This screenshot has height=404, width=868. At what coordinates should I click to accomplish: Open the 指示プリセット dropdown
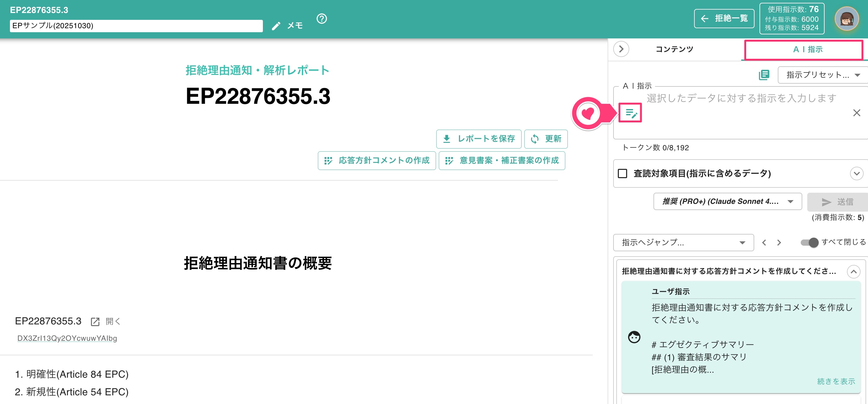click(823, 75)
